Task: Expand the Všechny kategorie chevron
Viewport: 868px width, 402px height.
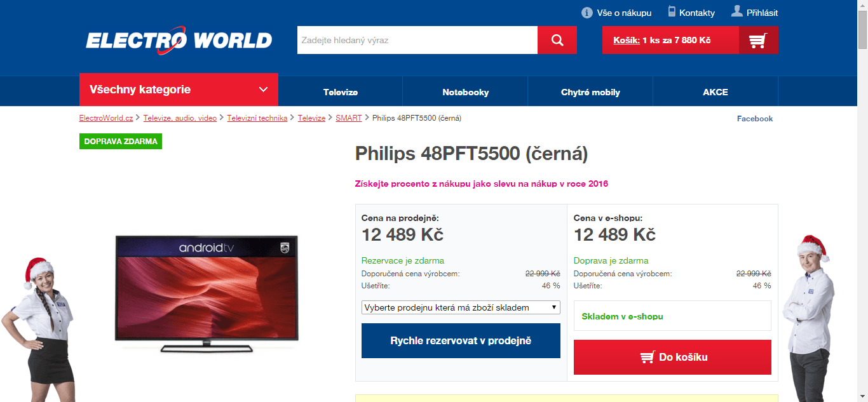Action: [264, 90]
